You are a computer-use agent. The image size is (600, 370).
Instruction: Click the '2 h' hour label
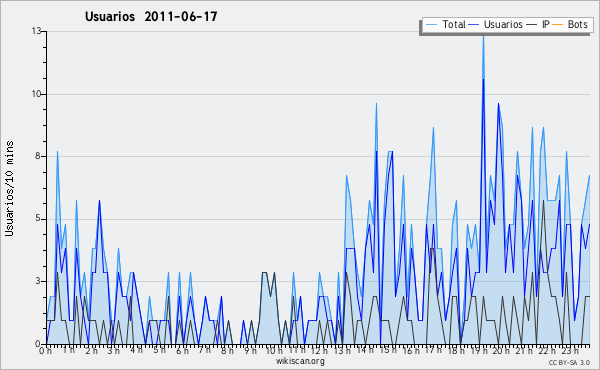[x=91, y=351]
